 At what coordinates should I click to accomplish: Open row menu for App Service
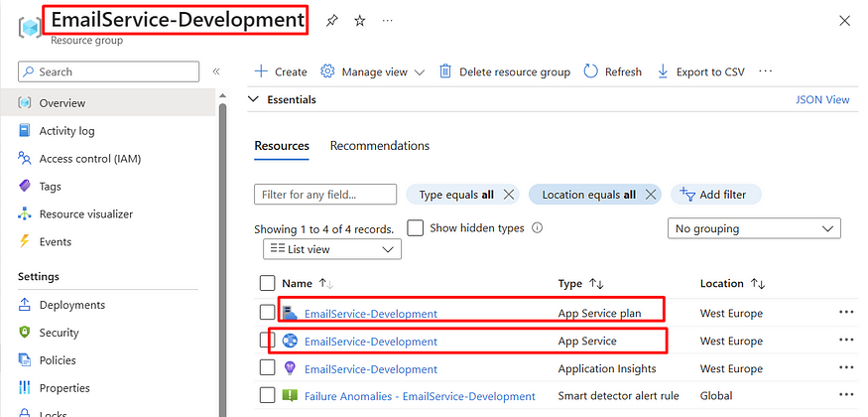point(846,340)
